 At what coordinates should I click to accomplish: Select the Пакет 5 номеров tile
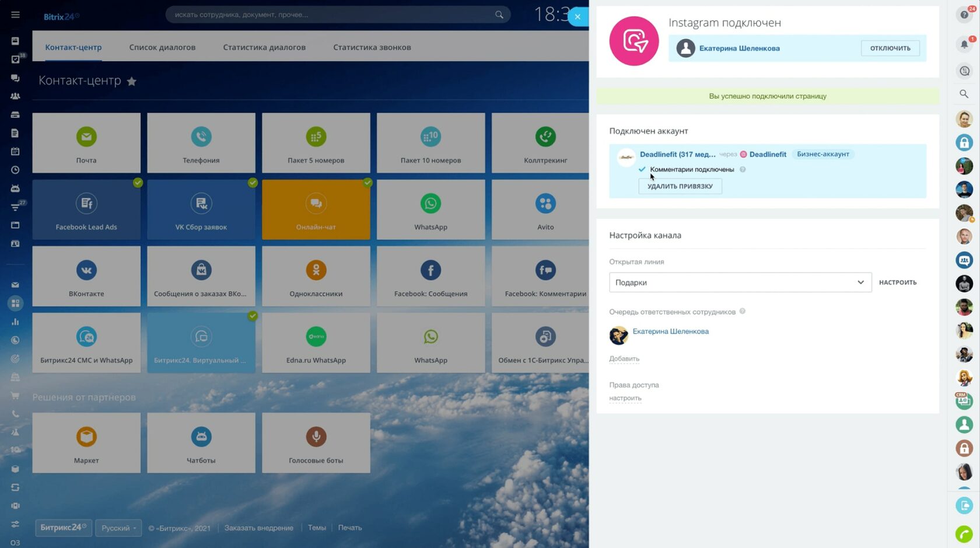tap(316, 143)
